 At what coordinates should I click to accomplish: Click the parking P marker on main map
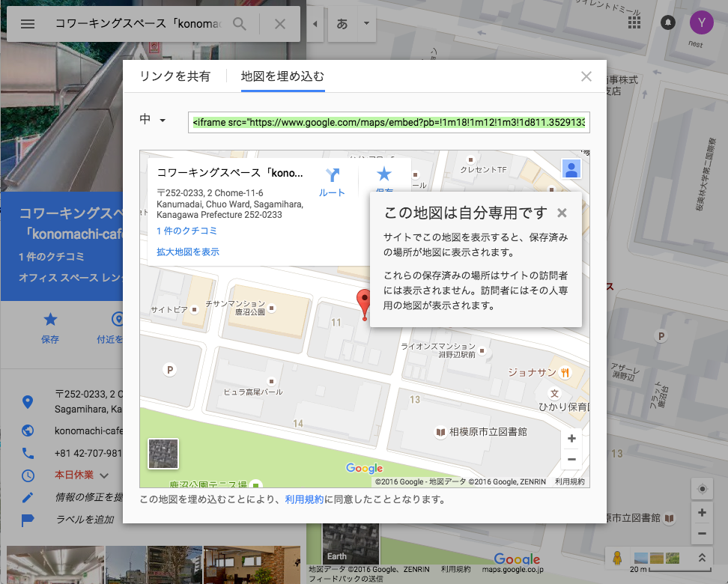point(661,335)
